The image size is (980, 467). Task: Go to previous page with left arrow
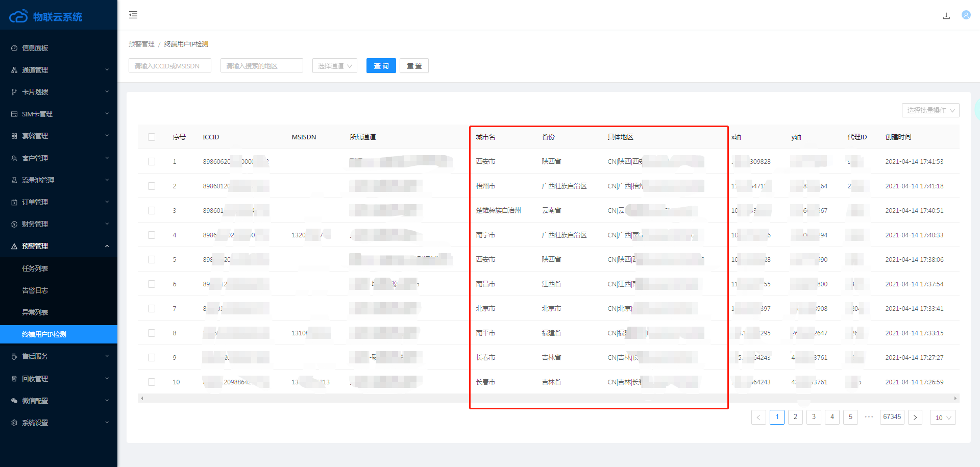coord(758,417)
